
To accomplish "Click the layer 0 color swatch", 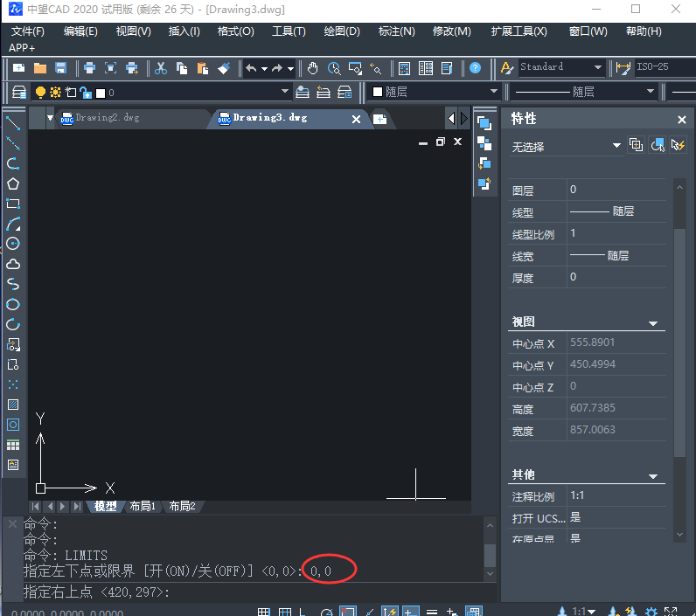I will pos(100,93).
